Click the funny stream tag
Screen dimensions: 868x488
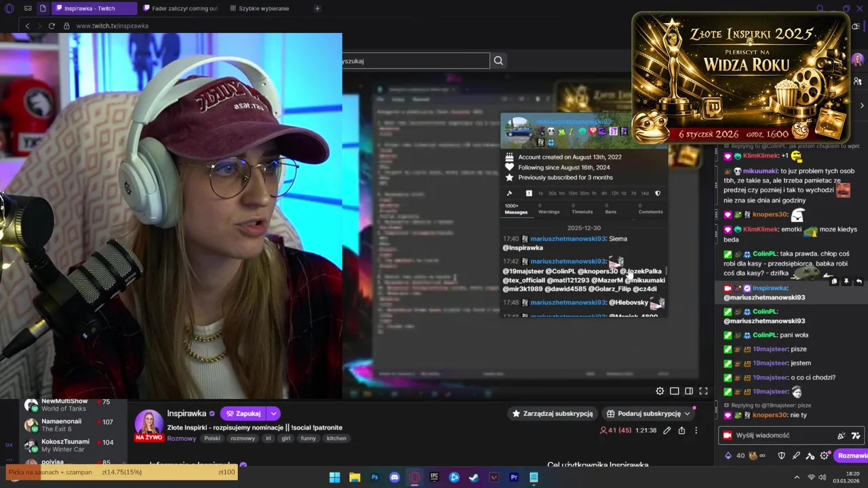[309, 439]
